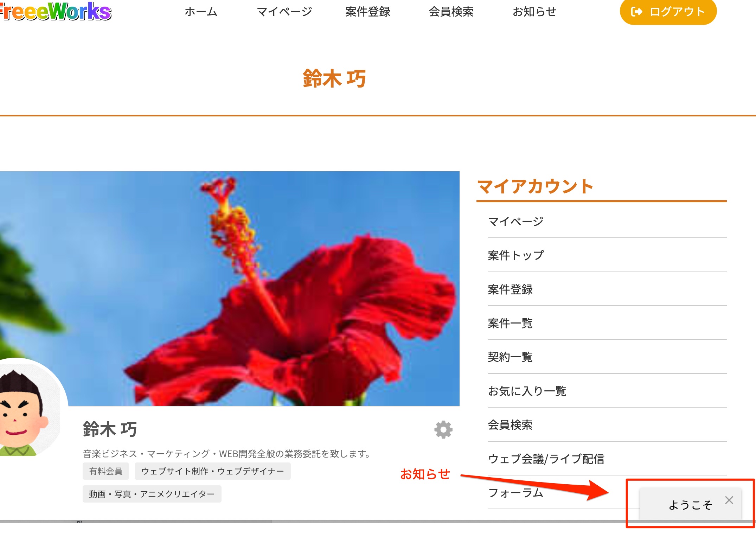Click the 有料会員 badge
The width and height of the screenshot is (756, 543).
click(x=105, y=471)
